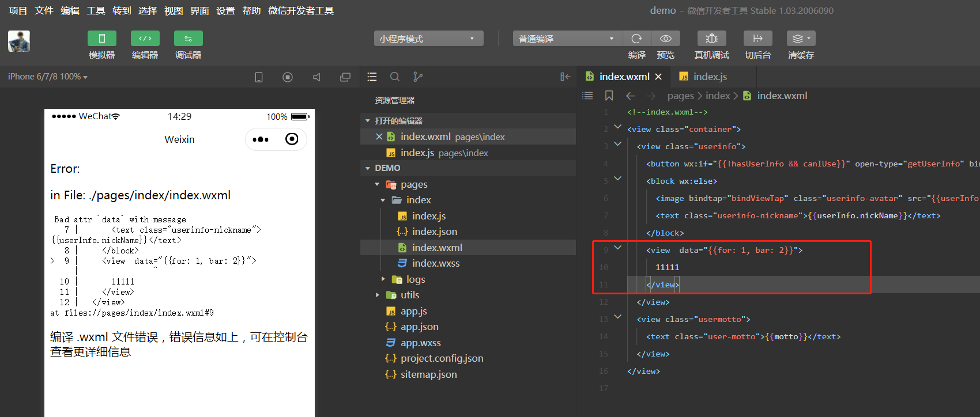
Task: Open the 项目 menu
Action: (18, 10)
